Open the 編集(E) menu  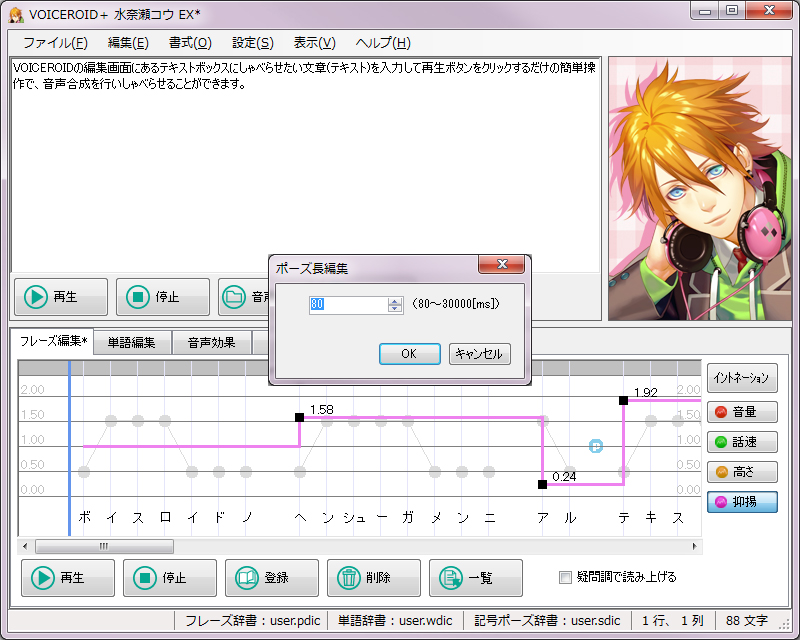pyautogui.click(x=128, y=43)
